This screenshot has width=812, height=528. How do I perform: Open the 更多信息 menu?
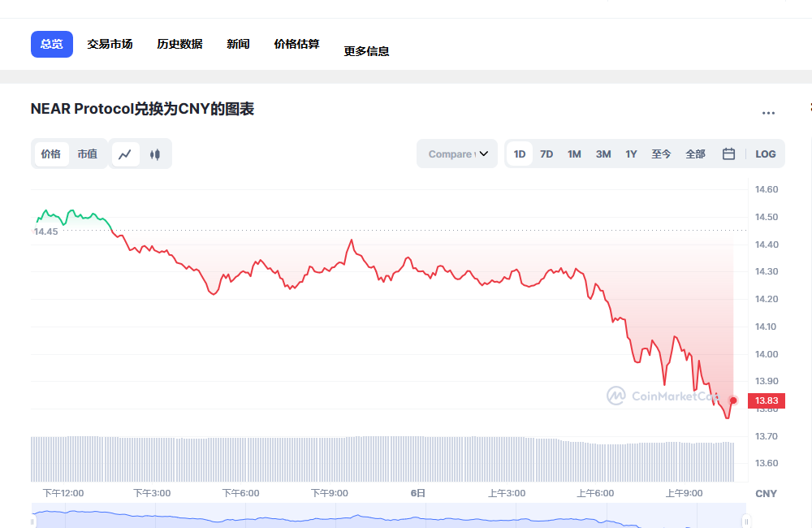tap(365, 50)
